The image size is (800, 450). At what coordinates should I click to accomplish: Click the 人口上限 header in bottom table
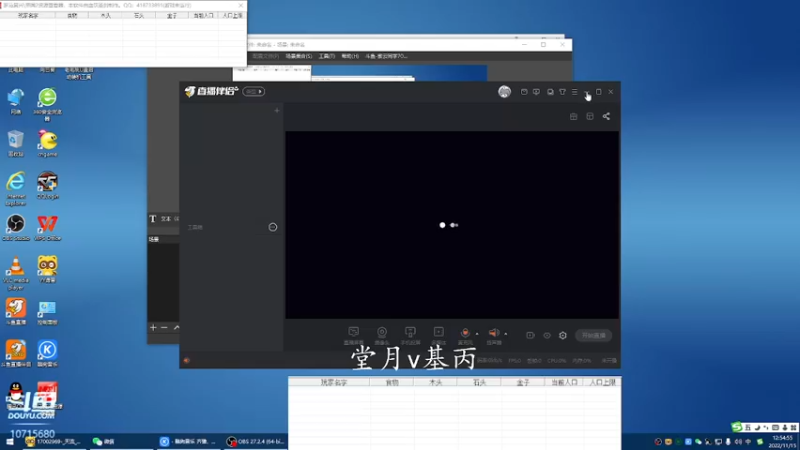tap(603, 382)
